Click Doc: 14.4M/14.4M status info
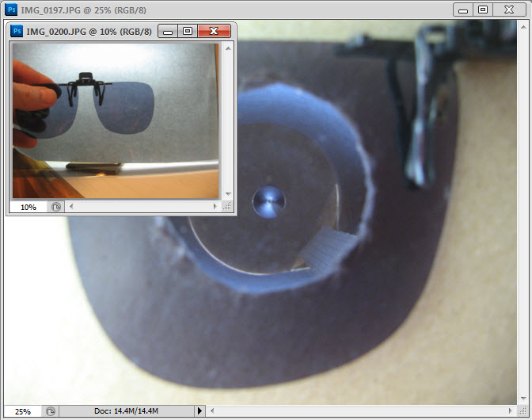This screenshot has width=532, height=420. pos(126,410)
